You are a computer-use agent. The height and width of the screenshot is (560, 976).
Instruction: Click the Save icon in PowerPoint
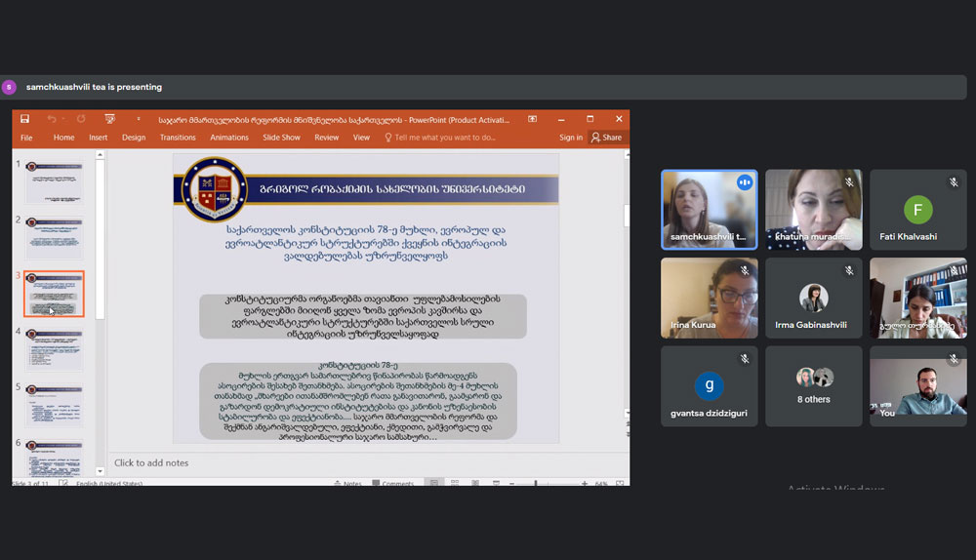tap(24, 119)
